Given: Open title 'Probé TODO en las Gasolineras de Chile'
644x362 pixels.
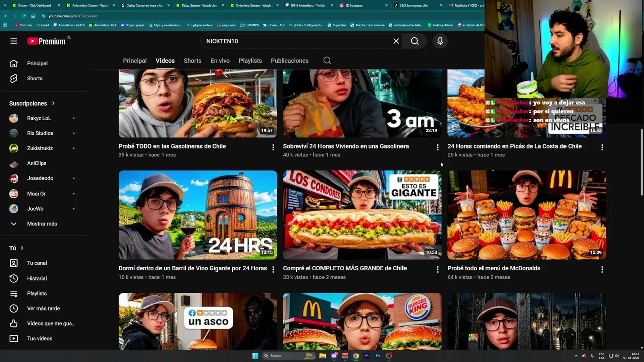Looking at the screenshot, I should [x=172, y=146].
